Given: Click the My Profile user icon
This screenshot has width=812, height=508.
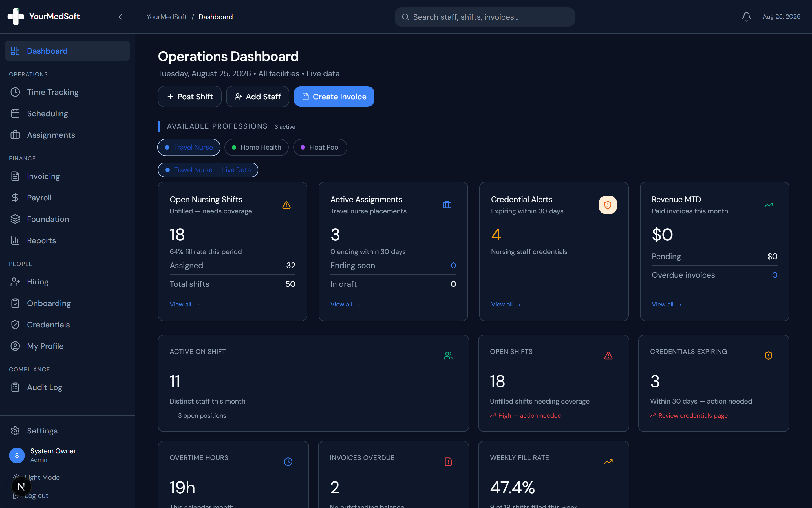Looking at the screenshot, I should 15,346.
